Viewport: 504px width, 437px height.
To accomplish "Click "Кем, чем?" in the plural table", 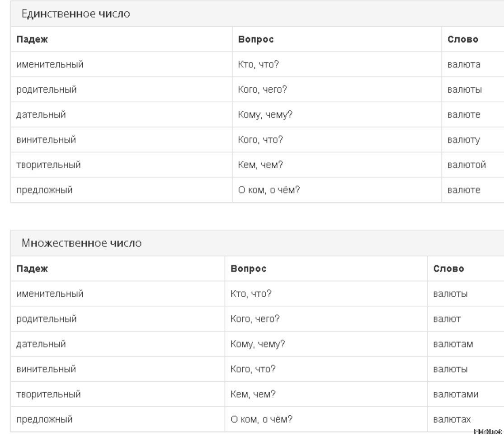I will [x=253, y=394].
